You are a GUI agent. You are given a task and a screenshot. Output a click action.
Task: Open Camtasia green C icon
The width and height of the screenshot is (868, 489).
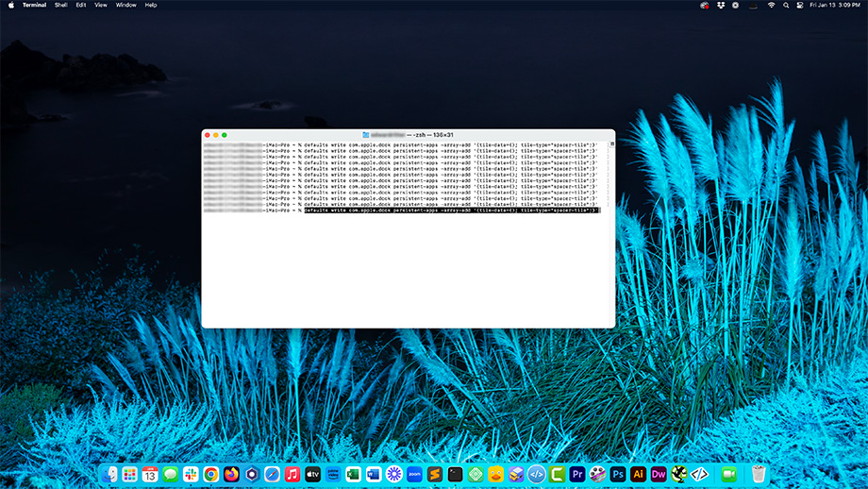coord(557,474)
